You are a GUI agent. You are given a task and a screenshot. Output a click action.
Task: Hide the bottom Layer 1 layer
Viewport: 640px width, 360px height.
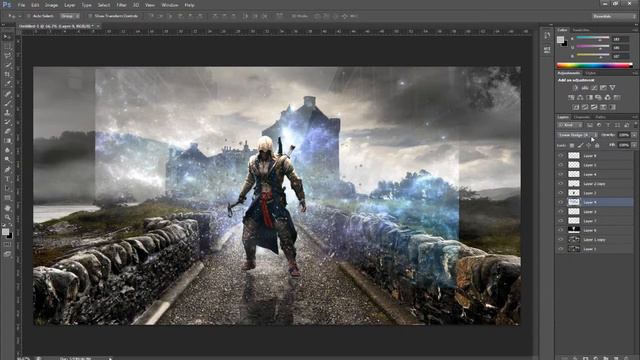[561, 249]
